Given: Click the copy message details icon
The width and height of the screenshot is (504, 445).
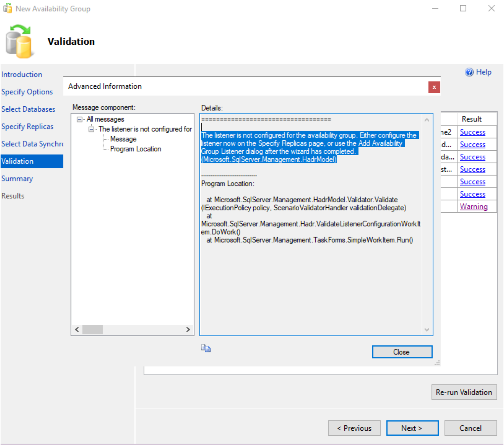Looking at the screenshot, I should pyautogui.click(x=206, y=348).
